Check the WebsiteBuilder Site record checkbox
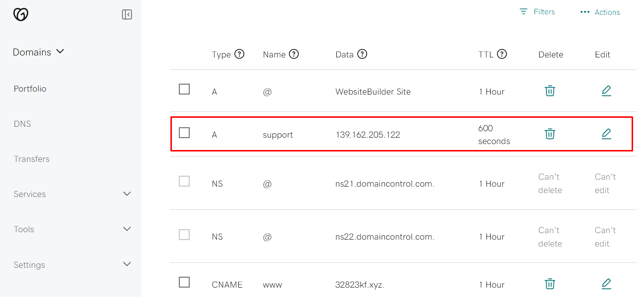 tap(184, 89)
